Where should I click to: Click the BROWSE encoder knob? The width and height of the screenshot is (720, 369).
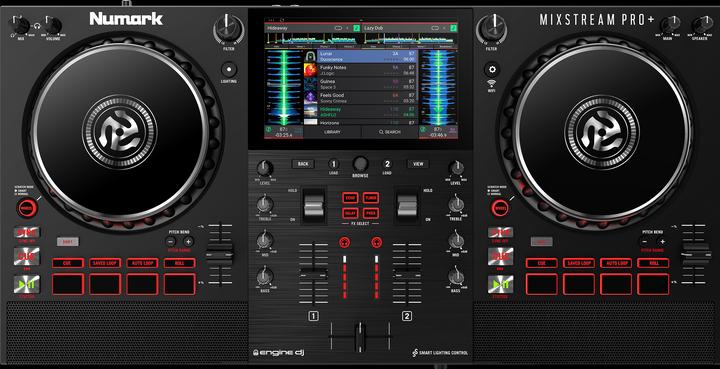click(360, 164)
